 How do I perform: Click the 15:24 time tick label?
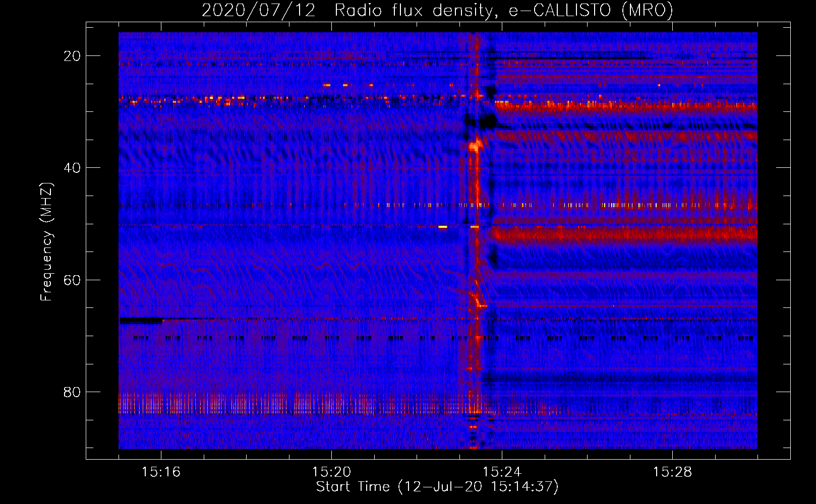coord(502,472)
